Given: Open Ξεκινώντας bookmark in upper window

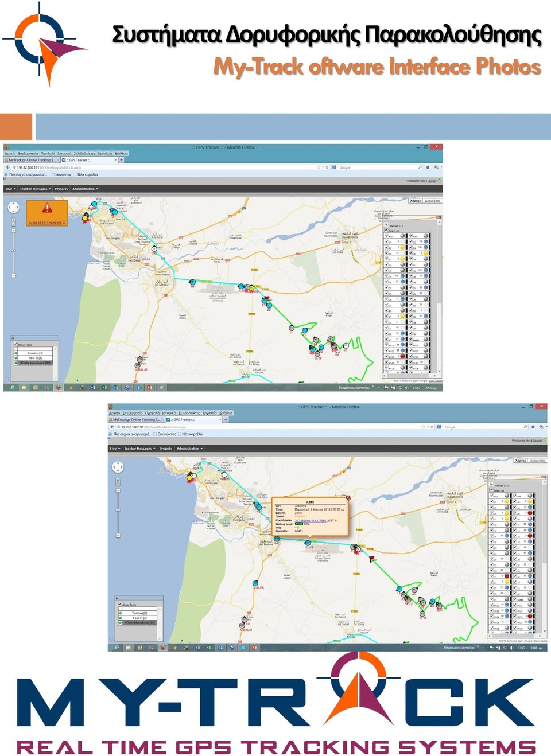Looking at the screenshot, I should click(x=60, y=174).
